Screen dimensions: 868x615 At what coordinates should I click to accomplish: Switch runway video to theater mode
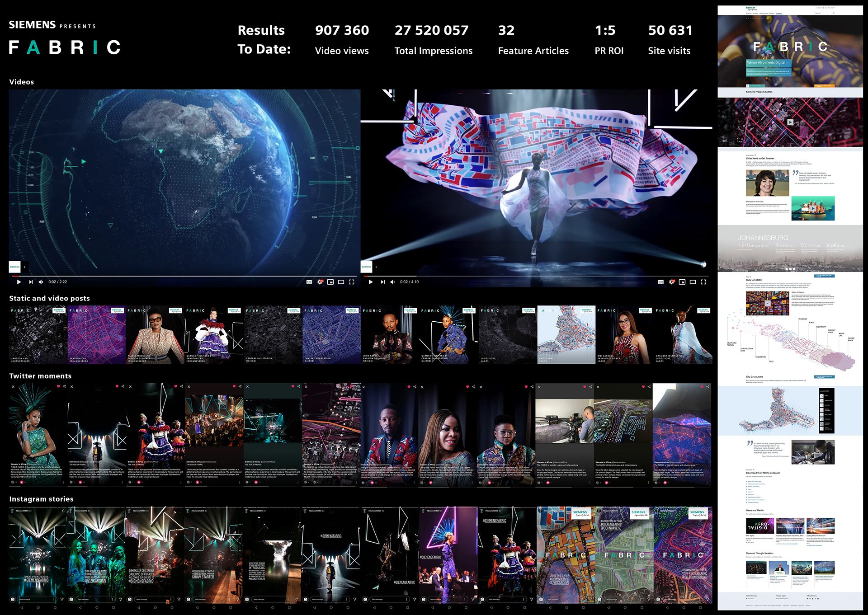coord(693,282)
